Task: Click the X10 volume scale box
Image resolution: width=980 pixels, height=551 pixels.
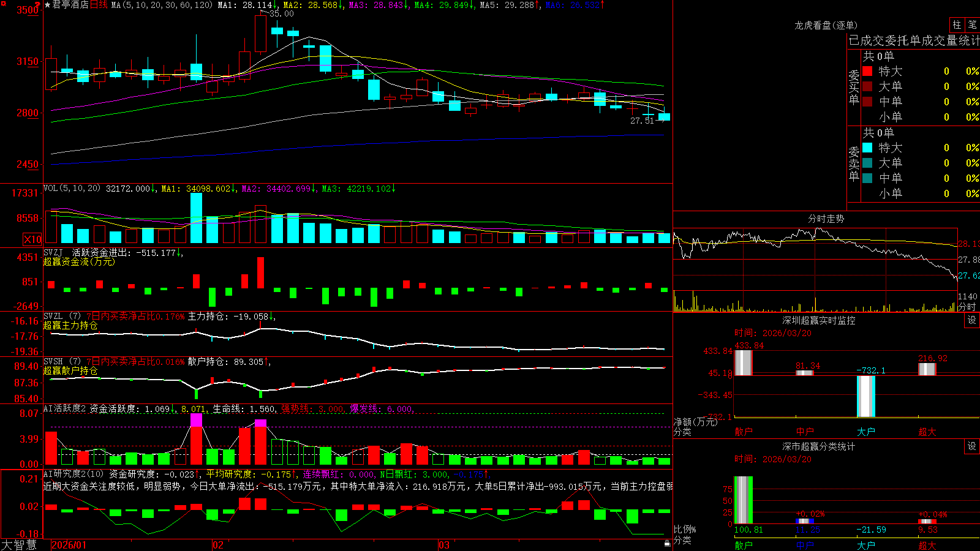Action: tap(32, 239)
